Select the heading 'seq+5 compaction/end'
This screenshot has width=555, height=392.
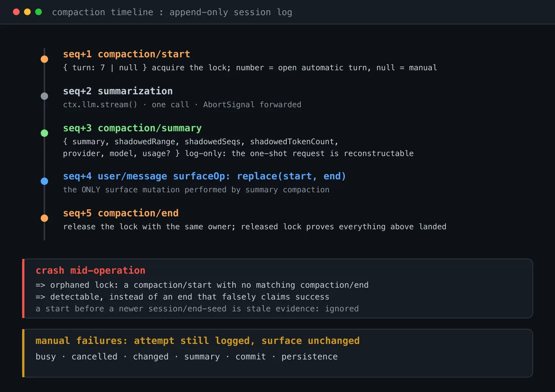point(121,213)
